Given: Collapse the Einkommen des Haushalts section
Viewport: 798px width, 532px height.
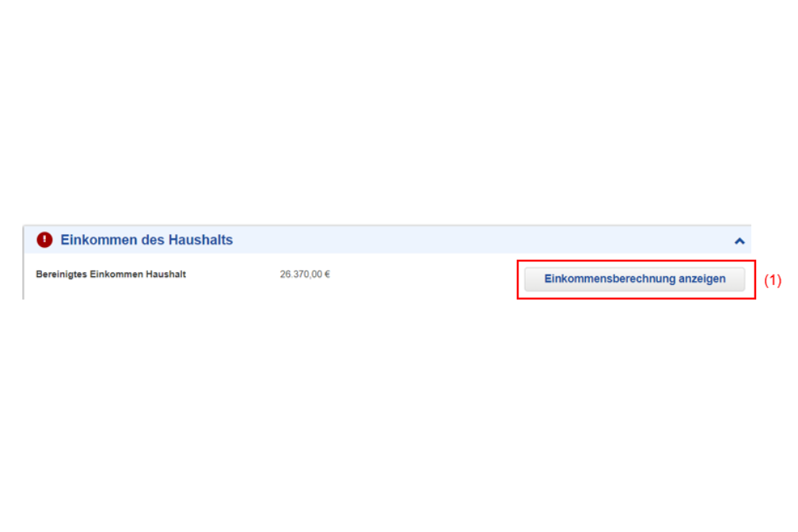Looking at the screenshot, I should [739, 241].
